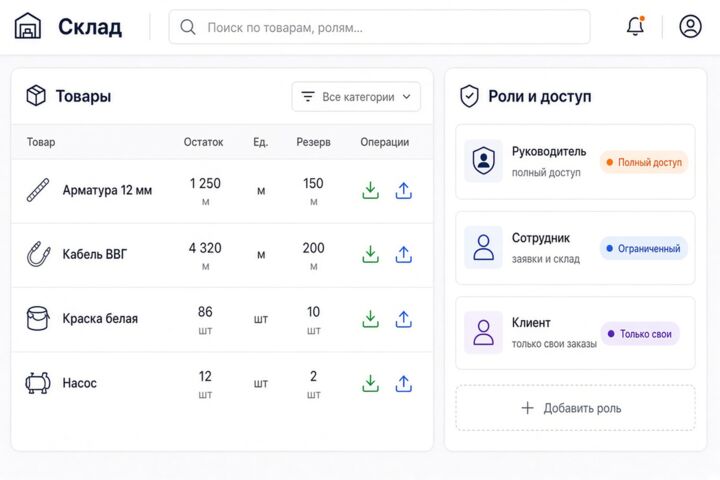Click the search magnifier icon
The width and height of the screenshot is (720, 480).
pyautogui.click(x=188, y=27)
